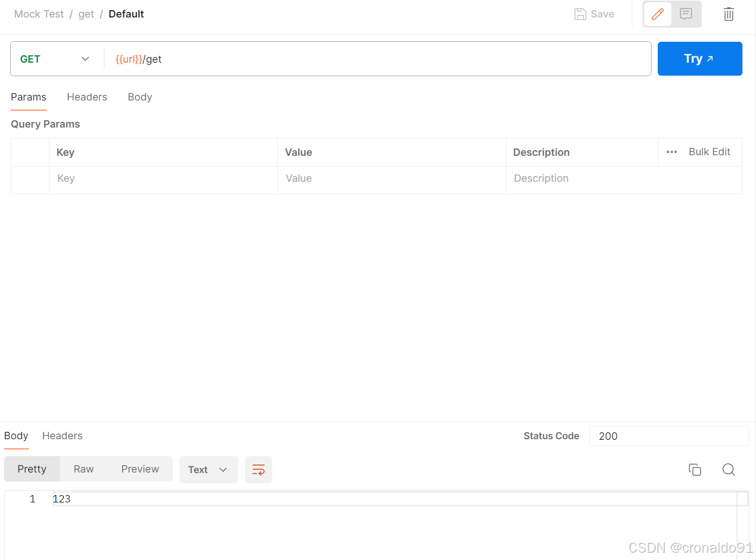Copy the response body to clipboard
Image resolution: width=756 pixels, height=560 pixels.
pyautogui.click(x=695, y=470)
